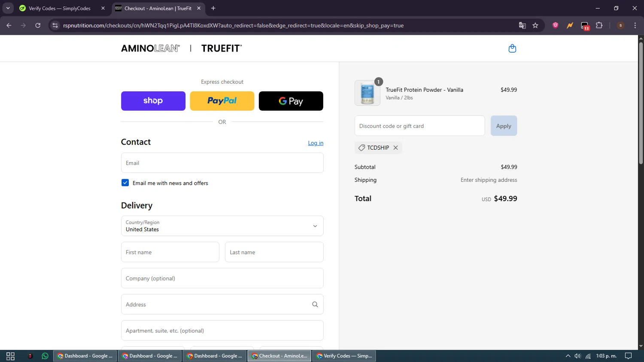
Task: Click the address search magnifier icon
Action: pyautogui.click(x=315, y=305)
